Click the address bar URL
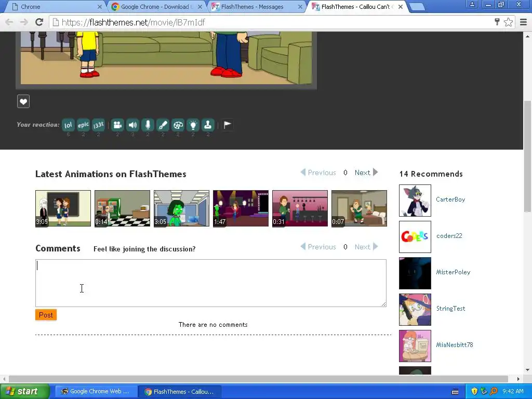 133,22
